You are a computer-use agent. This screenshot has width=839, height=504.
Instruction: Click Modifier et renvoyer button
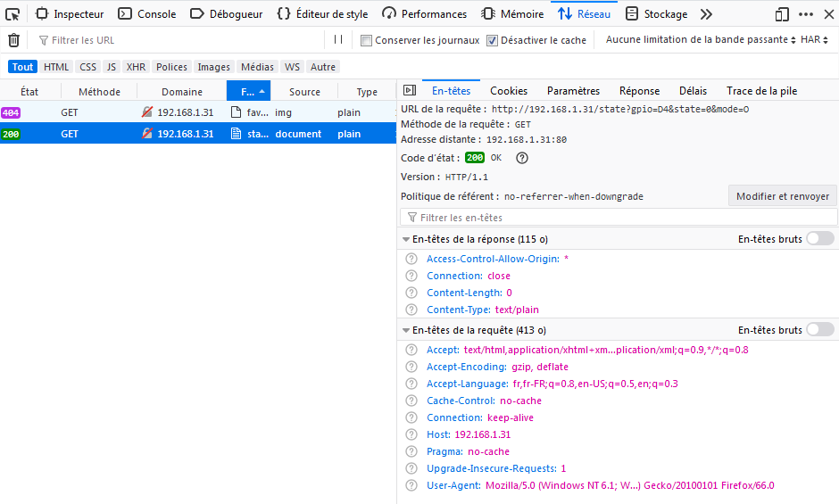[783, 196]
